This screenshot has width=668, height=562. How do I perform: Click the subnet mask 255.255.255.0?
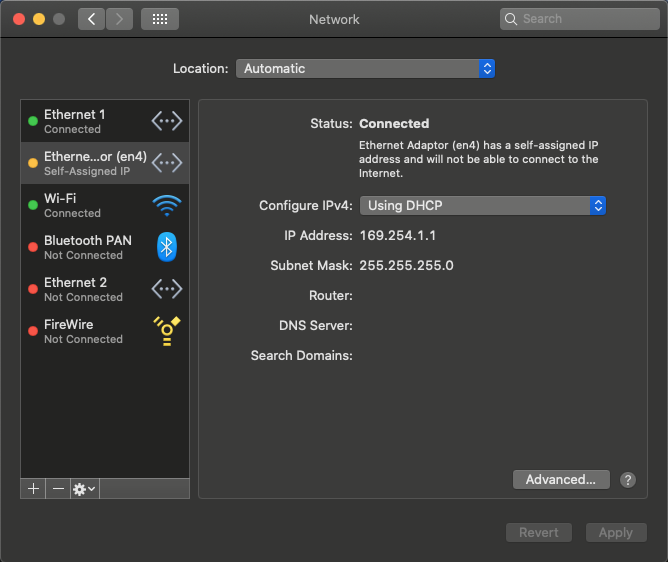[x=406, y=265]
